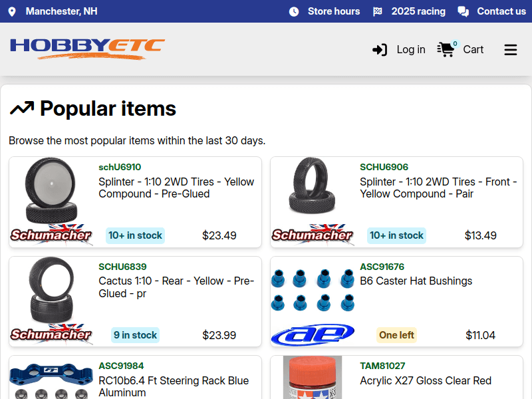Click the Contact us chat bubbles icon
This screenshot has width=532, height=399.
pyautogui.click(x=463, y=11)
